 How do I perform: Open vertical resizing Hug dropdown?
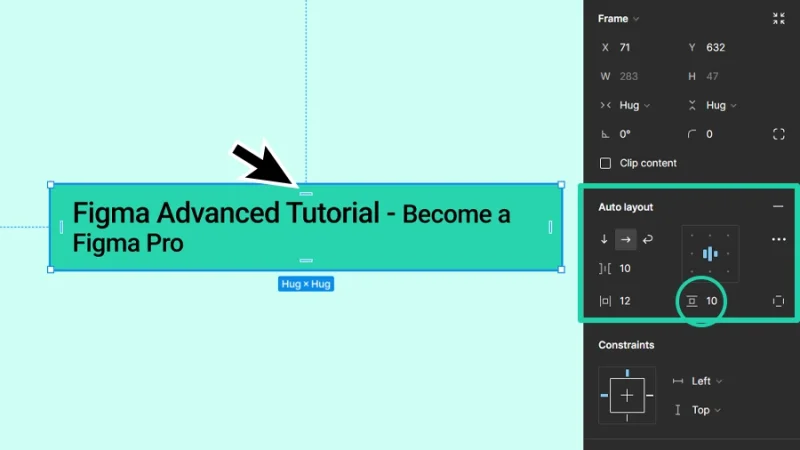[x=721, y=105]
